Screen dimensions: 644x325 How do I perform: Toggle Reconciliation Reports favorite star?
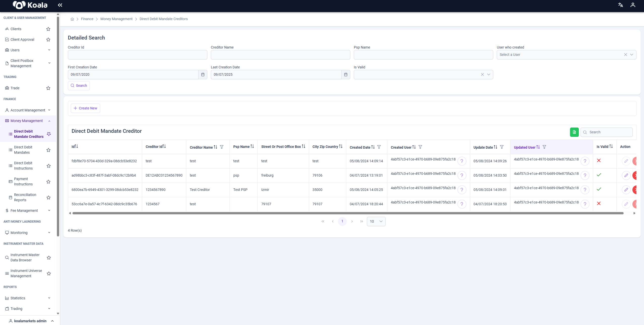[x=49, y=197]
